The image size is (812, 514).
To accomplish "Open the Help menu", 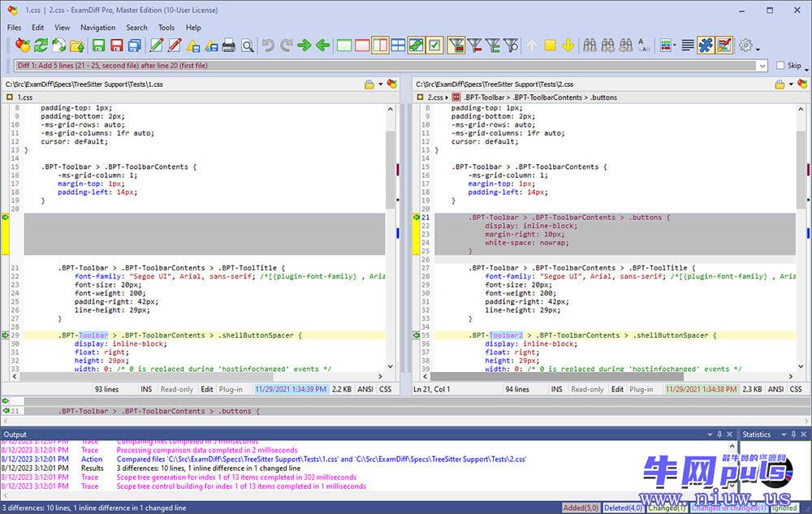I will [193, 28].
